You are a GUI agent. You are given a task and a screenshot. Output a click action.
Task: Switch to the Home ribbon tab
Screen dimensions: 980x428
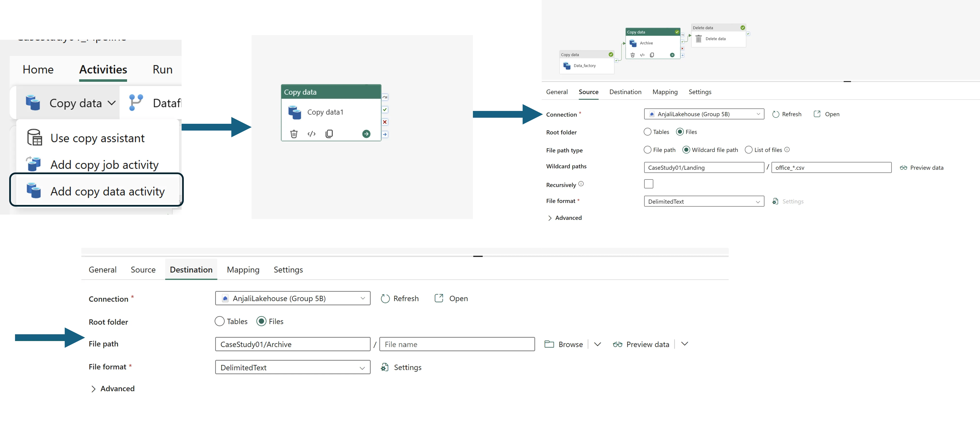point(38,70)
